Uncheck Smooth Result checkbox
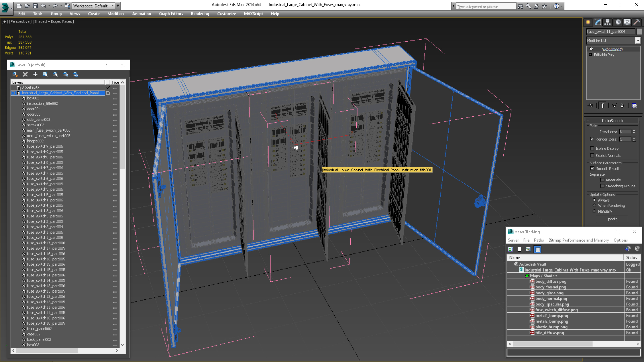This screenshot has width=644, height=362. pos(592,169)
